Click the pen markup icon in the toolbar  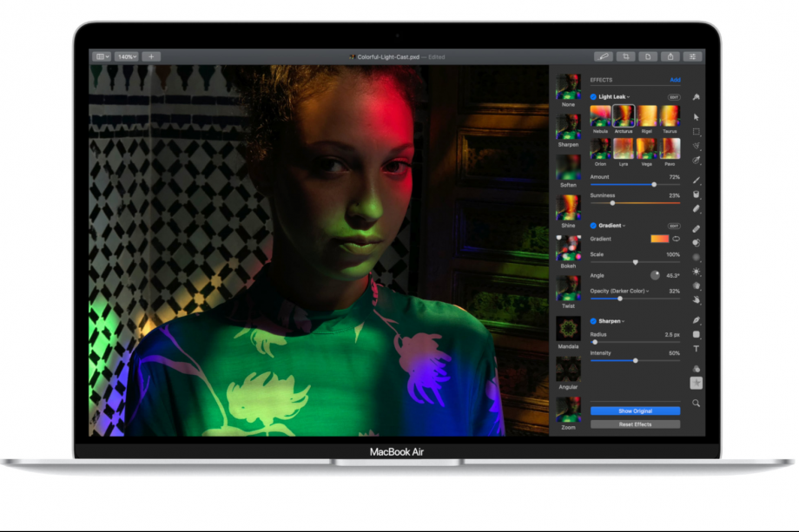[604, 56]
